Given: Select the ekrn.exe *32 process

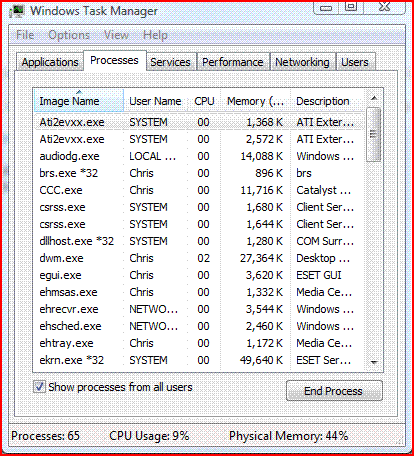Looking at the screenshot, I should click(x=199, y=360).
